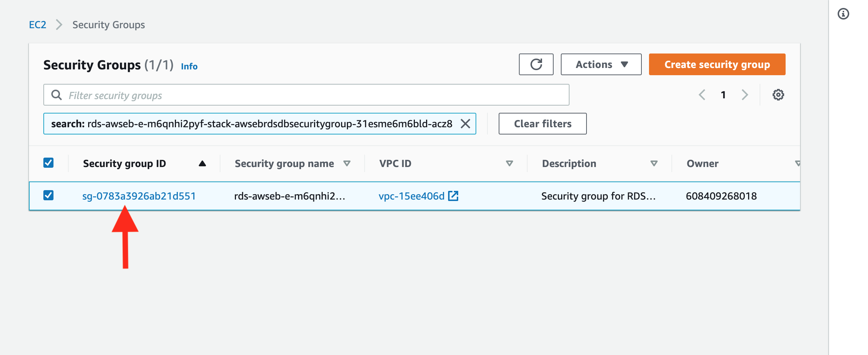Click the external link icon beside vpc-15ee406d
This screenshot has width=868, height=355.
pyautogui.click(x=453, y=196)
